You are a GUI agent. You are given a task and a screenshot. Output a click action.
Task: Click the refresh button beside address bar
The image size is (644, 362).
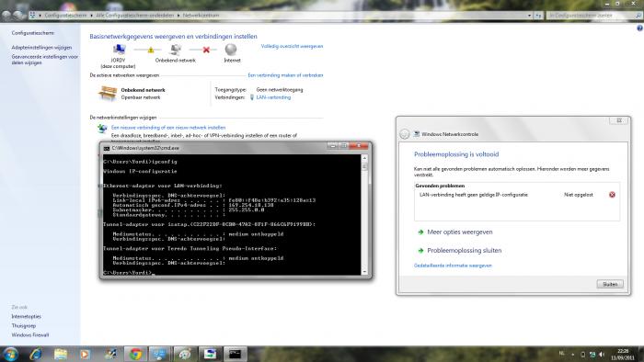click(538, 16)
